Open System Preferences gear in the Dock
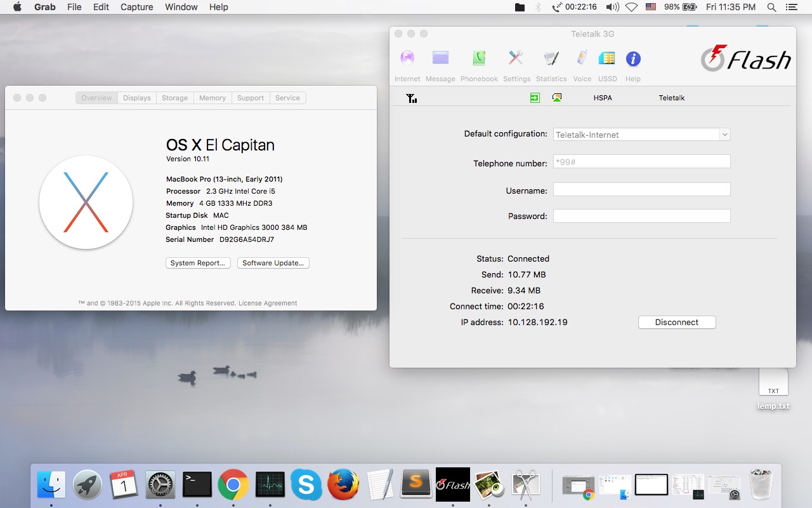 160,485
